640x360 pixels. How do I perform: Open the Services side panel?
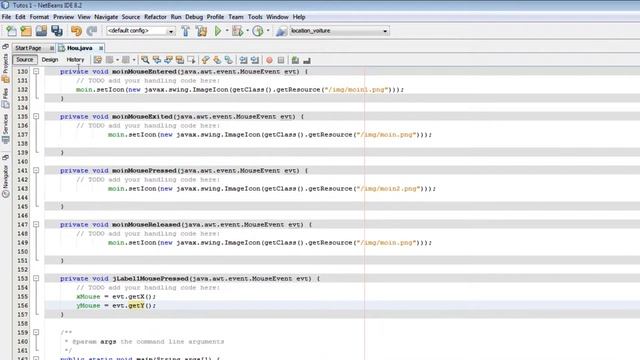5,128
